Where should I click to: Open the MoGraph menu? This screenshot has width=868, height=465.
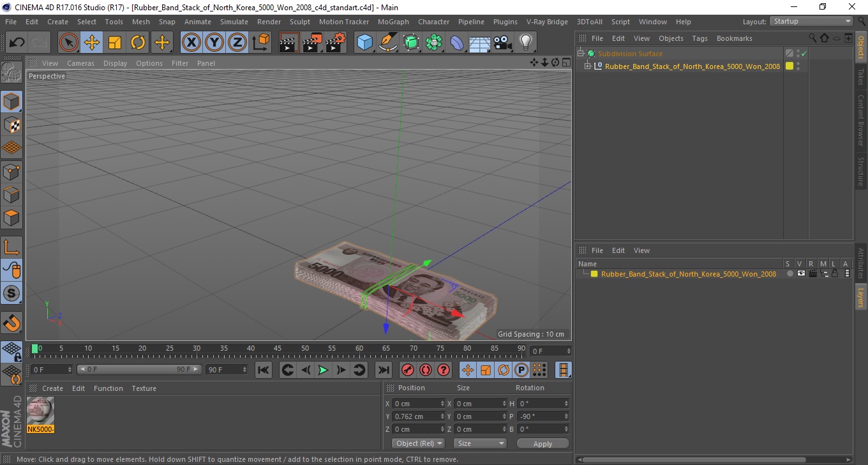tap(393, 22)
